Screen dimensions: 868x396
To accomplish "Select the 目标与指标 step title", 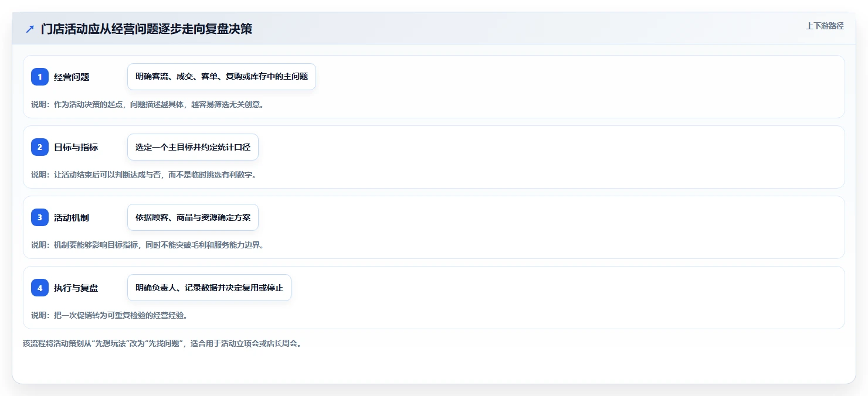I will (76, 148).
